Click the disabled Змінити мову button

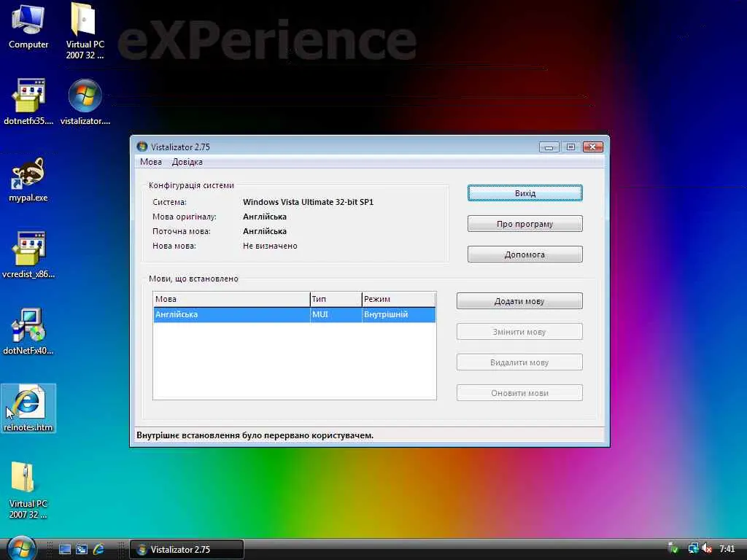click(x=519, y=332)
